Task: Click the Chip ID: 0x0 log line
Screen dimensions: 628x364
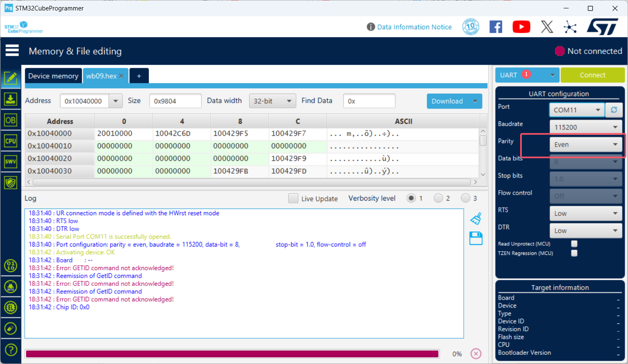Action: click(x=59, y=307)
